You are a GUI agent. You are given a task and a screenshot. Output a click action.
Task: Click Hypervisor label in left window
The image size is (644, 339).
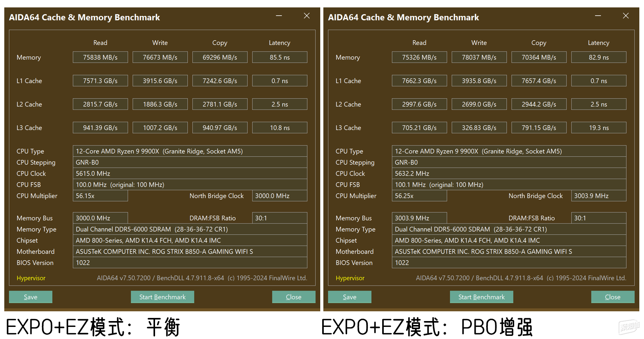coord(31,278)
